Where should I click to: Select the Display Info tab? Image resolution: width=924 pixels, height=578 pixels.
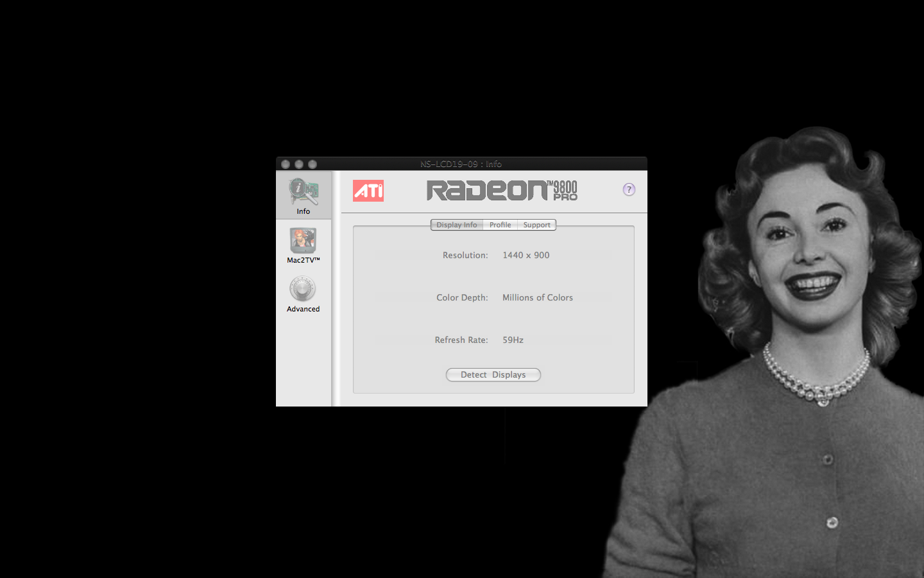[x=456, y=225]
